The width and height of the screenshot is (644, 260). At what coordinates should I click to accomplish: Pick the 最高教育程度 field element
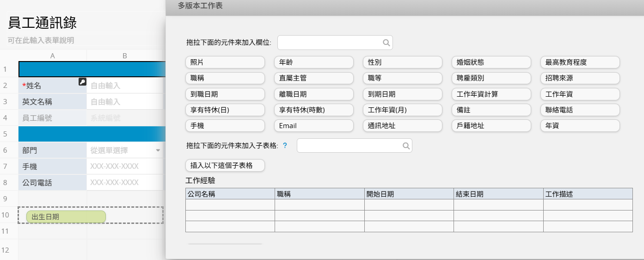[x=580, y=62]
